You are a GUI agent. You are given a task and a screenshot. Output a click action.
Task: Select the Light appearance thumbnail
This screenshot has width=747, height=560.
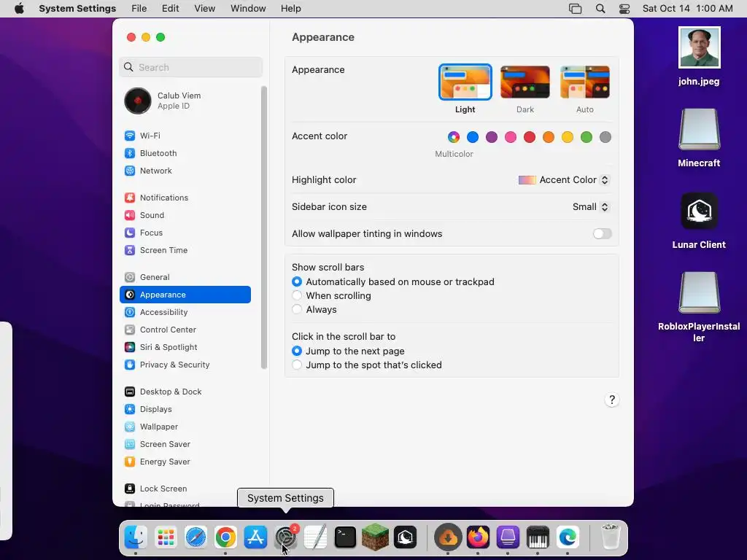pos(465,82)
